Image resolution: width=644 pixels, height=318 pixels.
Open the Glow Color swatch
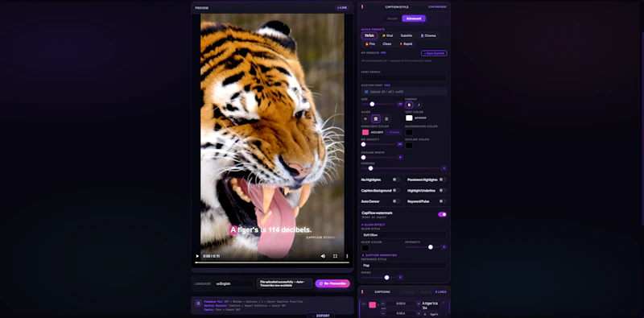click(x=365, y=248)
